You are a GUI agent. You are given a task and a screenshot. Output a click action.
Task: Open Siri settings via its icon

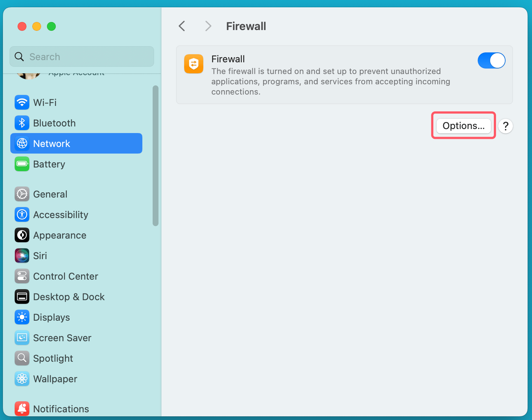[x=22, y=255]
